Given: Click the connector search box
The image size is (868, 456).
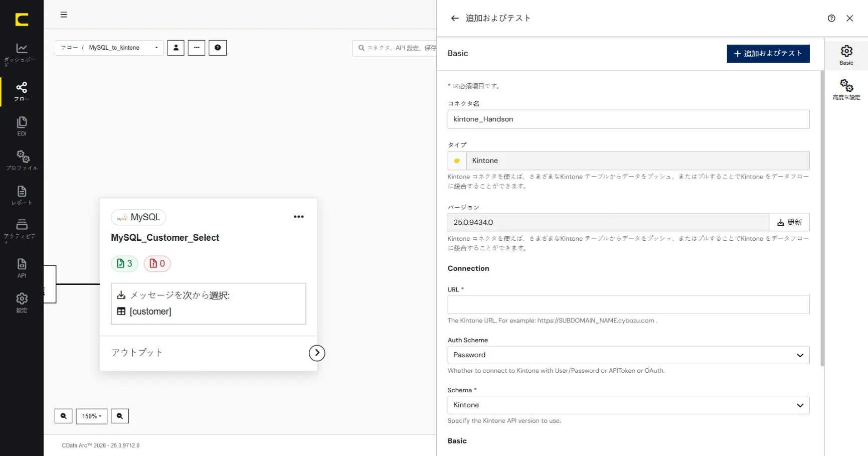Looking at the screenshot, I should tap(395, 48).
